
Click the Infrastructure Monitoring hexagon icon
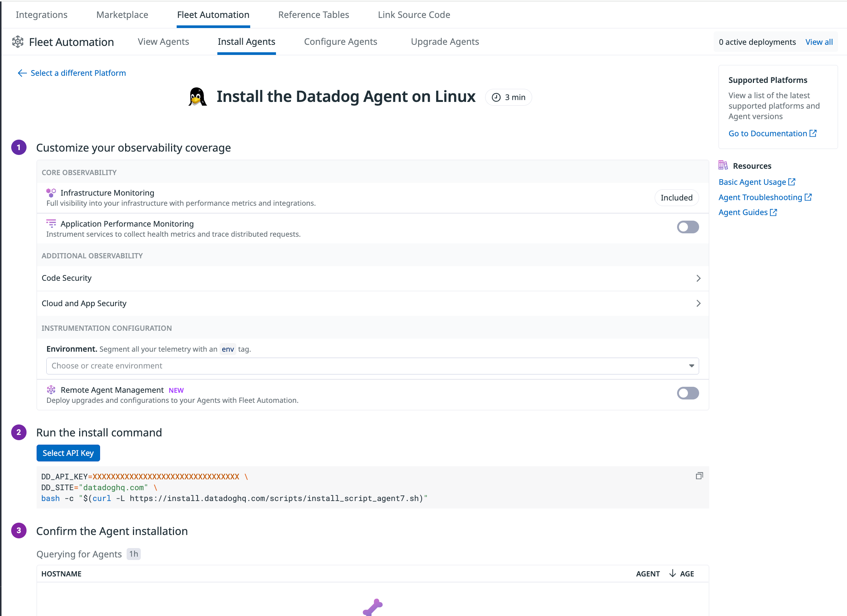(51, 193)
